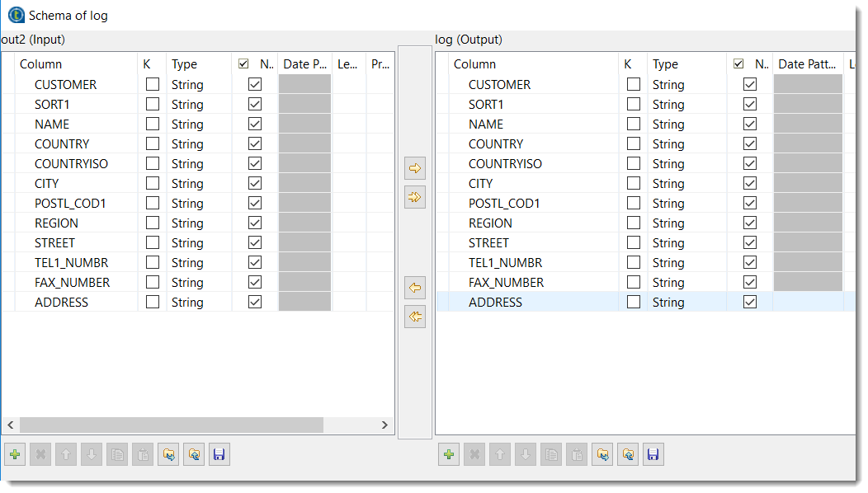
Task: Click the remove column button in output panel
Action: click(x=474, y=455)
